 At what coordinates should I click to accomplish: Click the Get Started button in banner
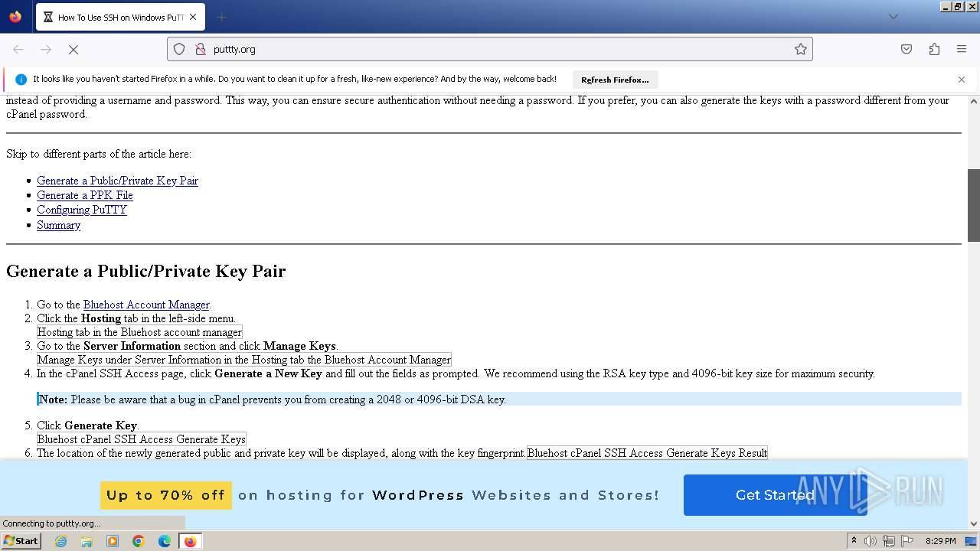(775, 495)
